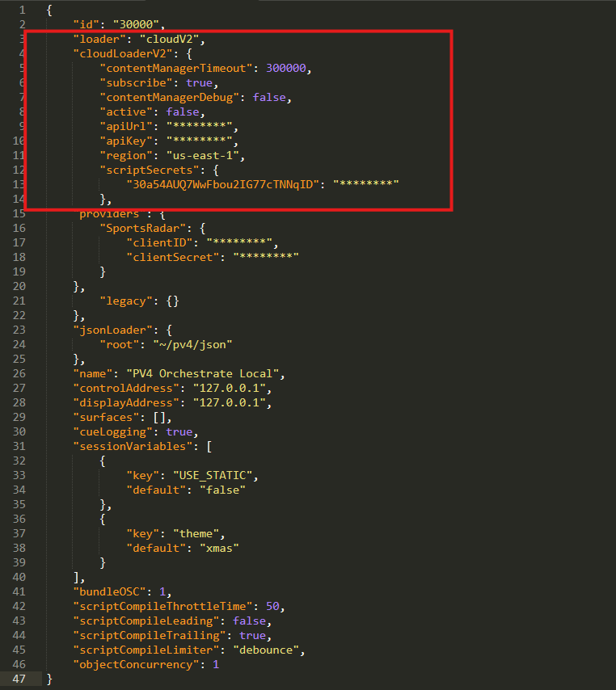Select the 300000 timeout value
This screenshot has width=616, height=690.
pyautogui.click(x=285, y=68)
